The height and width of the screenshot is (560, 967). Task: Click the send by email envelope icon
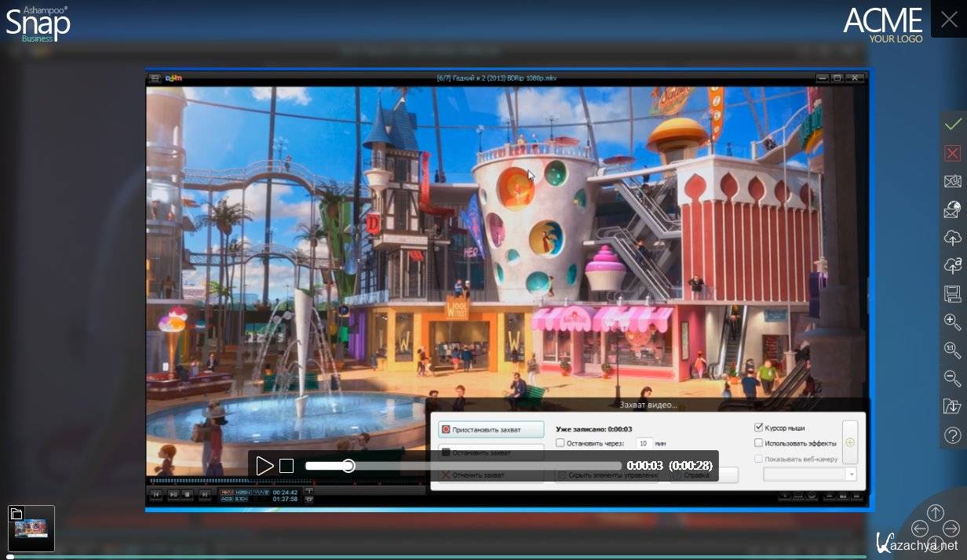click(x=953, y=181)
